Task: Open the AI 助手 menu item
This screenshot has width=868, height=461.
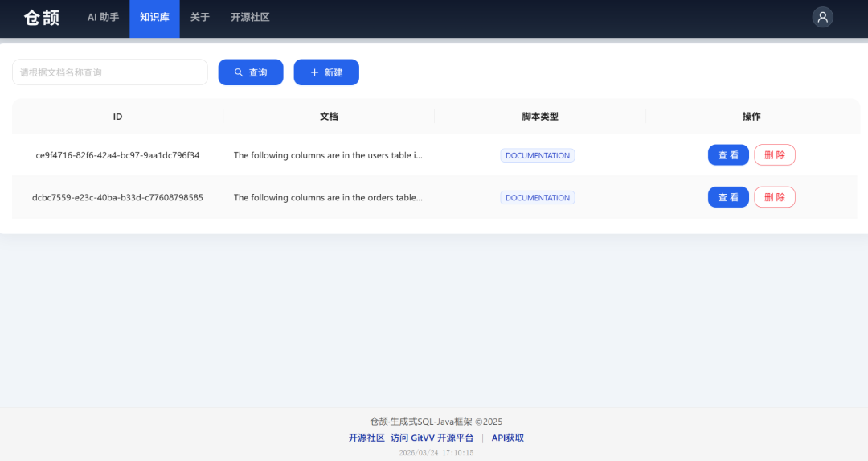Action: [x=103, y=17]
